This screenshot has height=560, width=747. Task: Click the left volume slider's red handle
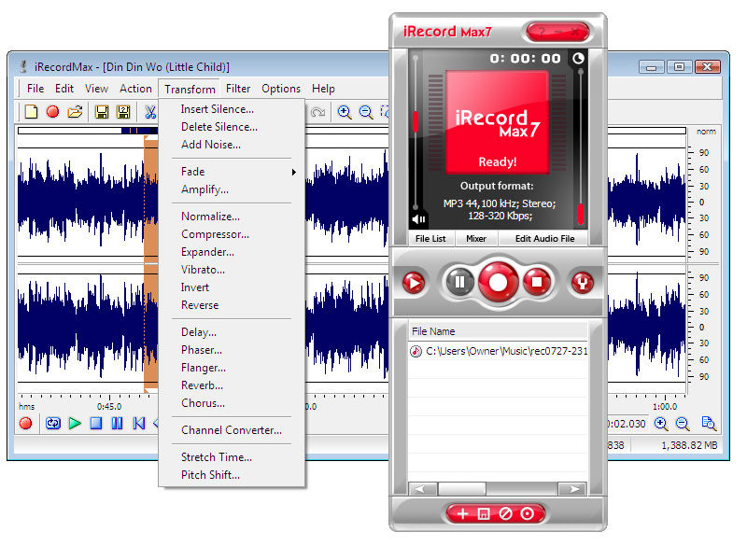(416, 122)
